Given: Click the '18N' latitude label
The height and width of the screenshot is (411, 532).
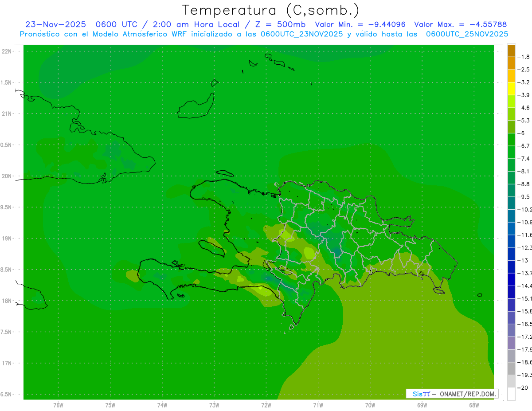Looking at the screenshot, I should click(x=8, y=301).
